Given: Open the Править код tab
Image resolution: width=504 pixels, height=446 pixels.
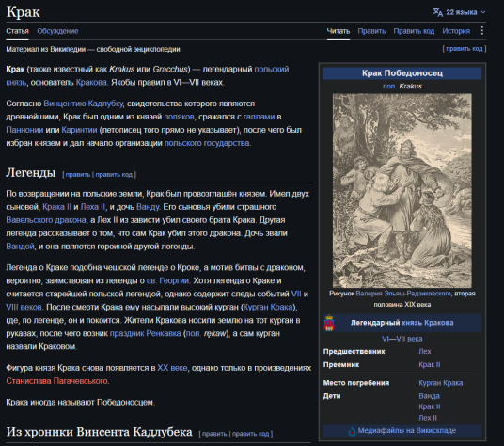Looking at the screenshot, I should [x=414, y=31].
